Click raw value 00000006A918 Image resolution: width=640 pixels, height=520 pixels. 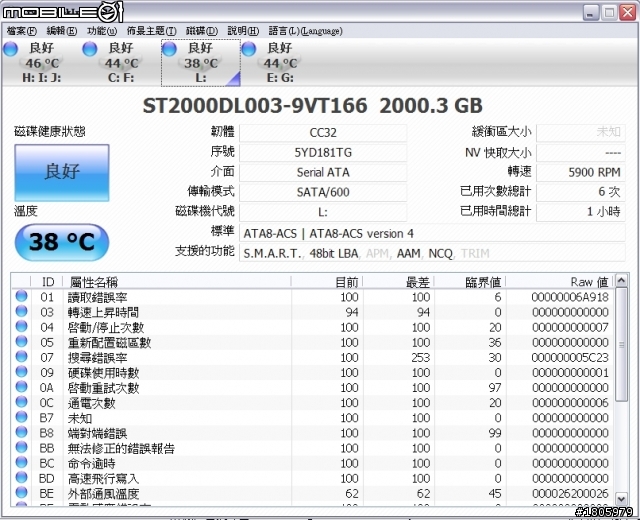point(570,297)
